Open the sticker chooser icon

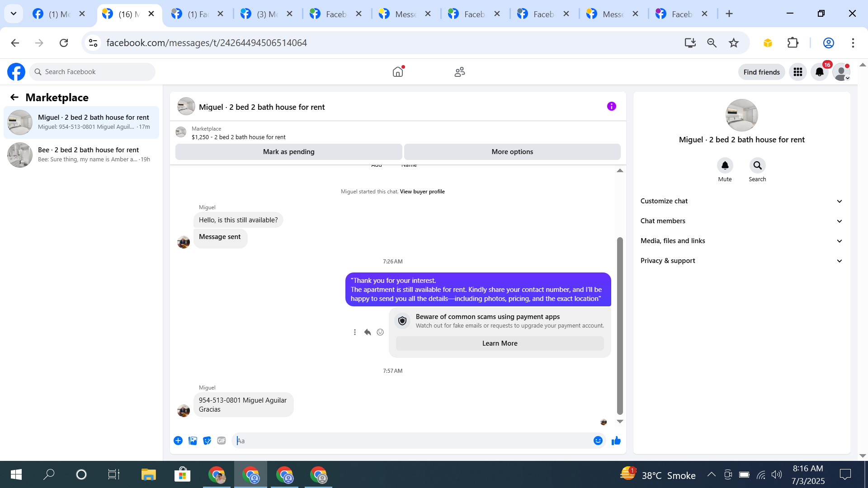(207, 441)
